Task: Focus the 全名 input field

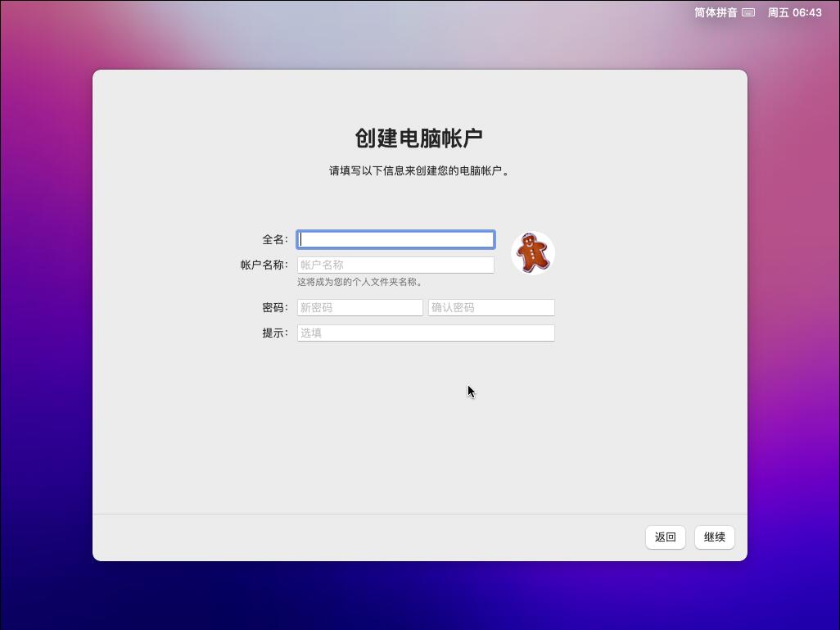Action: (395, 239)
